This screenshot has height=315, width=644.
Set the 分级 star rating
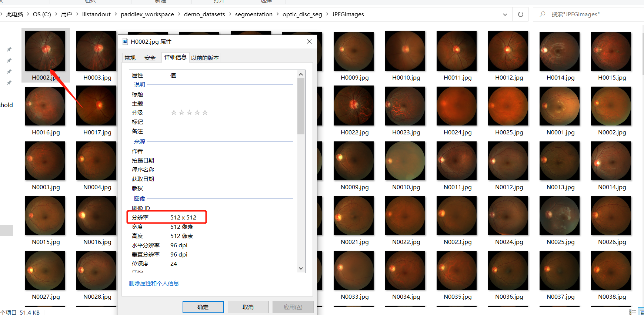point(189,113)
